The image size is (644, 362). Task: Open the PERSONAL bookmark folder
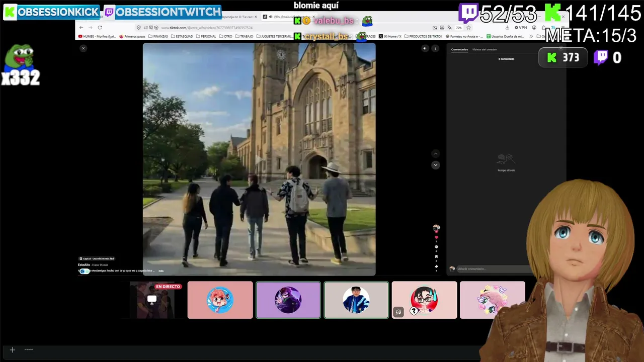click(x=206, y=36)
